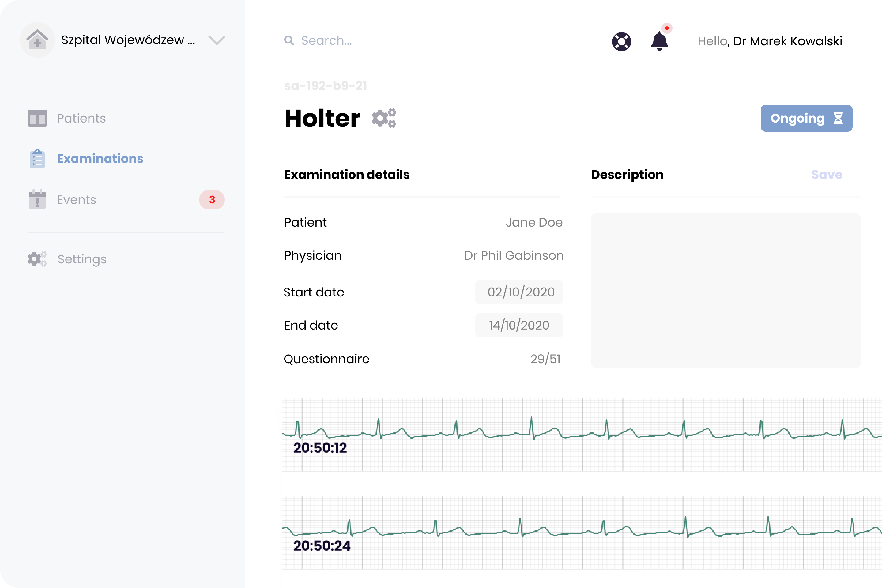Screen dimensions: 882x588
Task: Click the red Events count badge
Action: [x=212, y=199]
